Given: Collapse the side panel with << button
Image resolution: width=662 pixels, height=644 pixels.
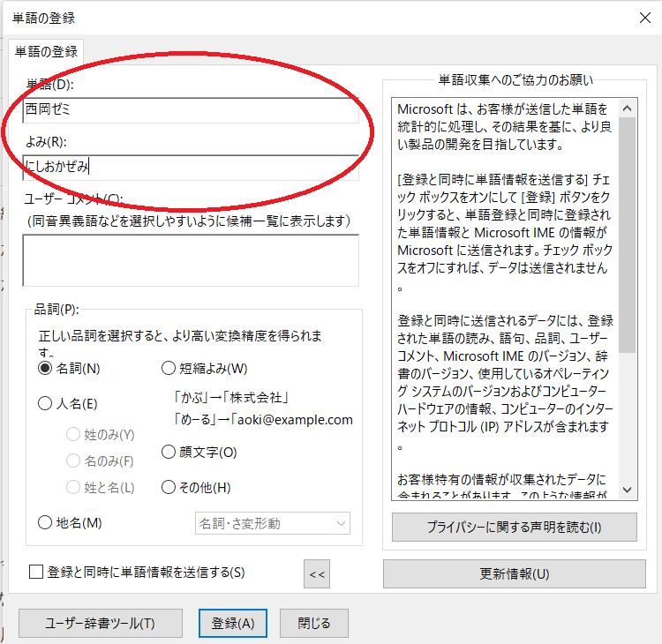Looking at the screenshot, I should coord(317,574).
